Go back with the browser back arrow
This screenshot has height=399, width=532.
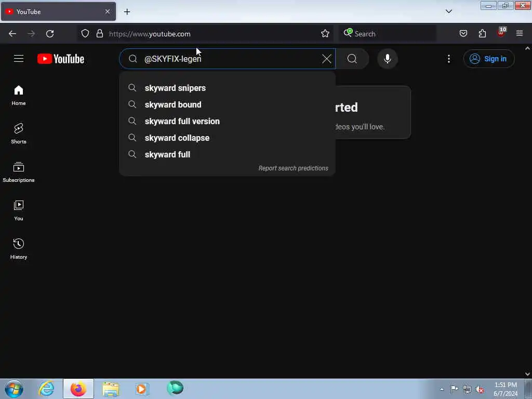(x=12, y=34)
